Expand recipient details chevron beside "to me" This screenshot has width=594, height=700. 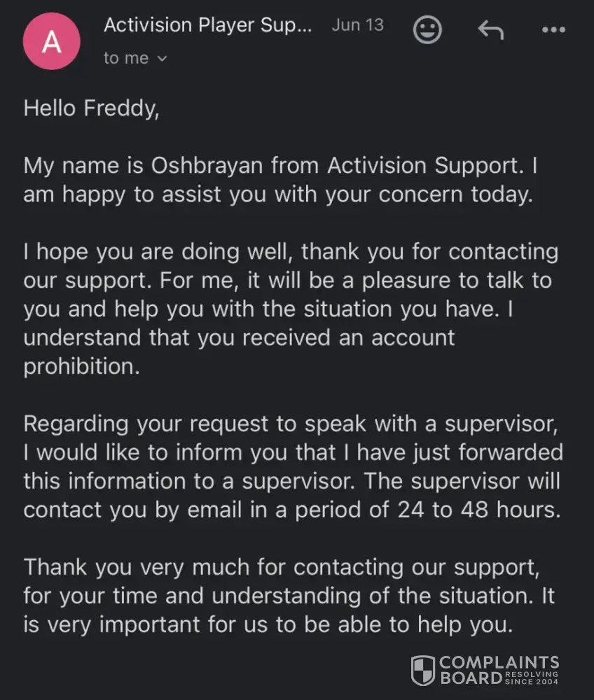[x=163, y=59]
